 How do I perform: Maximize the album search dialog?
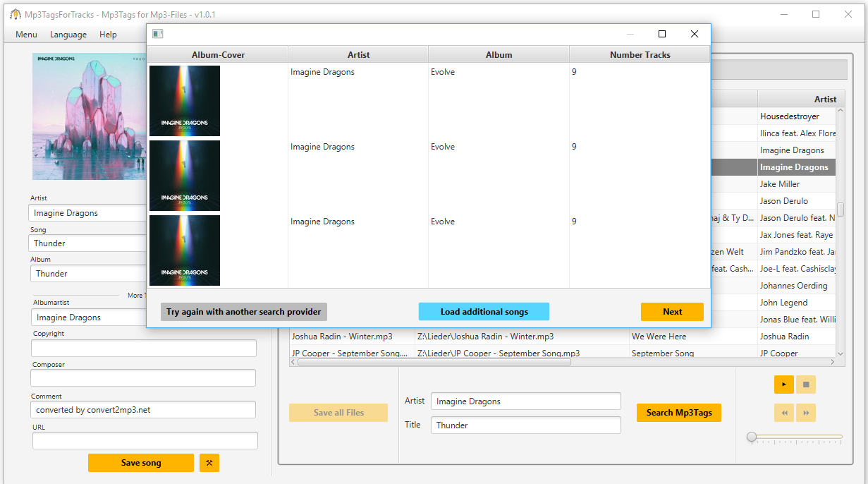(662, 34)
